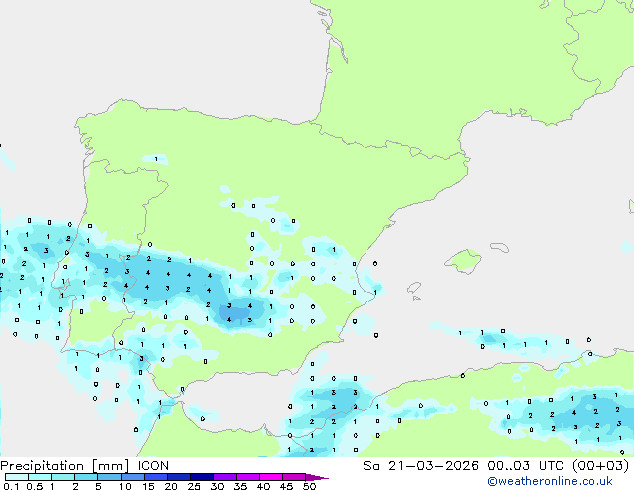Image resolution: width=634 pixels, height=490 pixels.
Task: Click the over-50 arrow tip of legend
Action: coord(317,477)
